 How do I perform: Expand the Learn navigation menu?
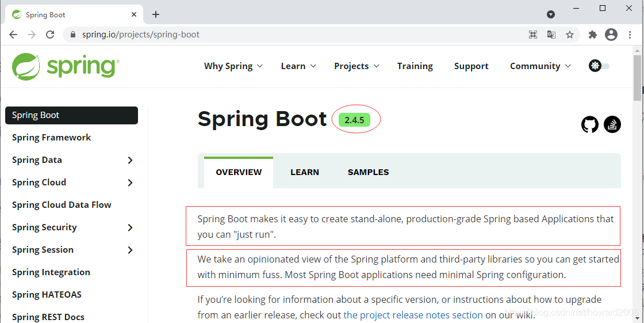coord(298,66)
